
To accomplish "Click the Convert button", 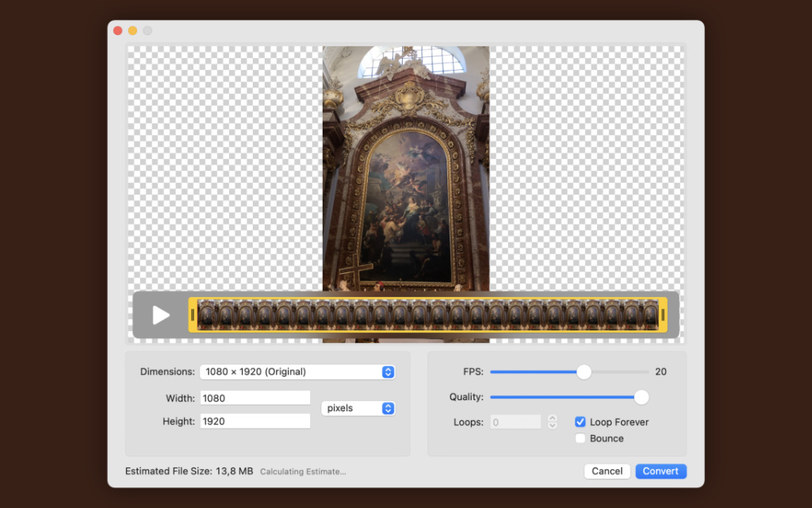I will coord(661,471).
